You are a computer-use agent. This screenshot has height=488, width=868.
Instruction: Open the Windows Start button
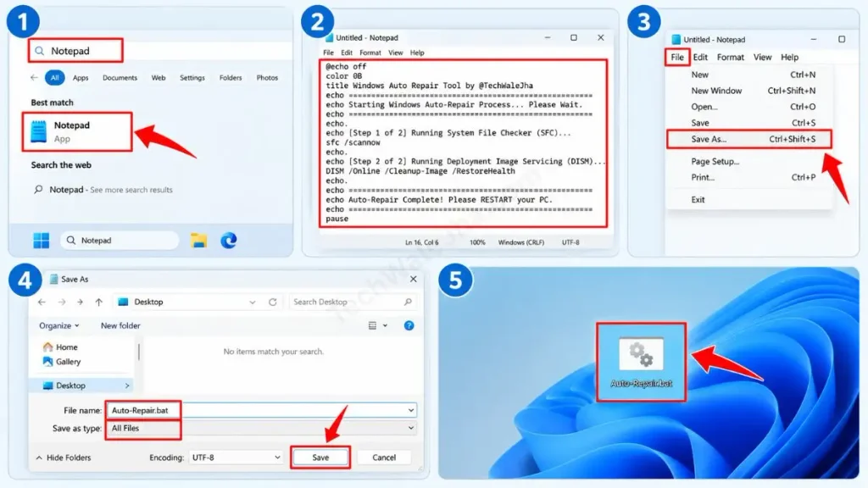[x=41, y=241]
